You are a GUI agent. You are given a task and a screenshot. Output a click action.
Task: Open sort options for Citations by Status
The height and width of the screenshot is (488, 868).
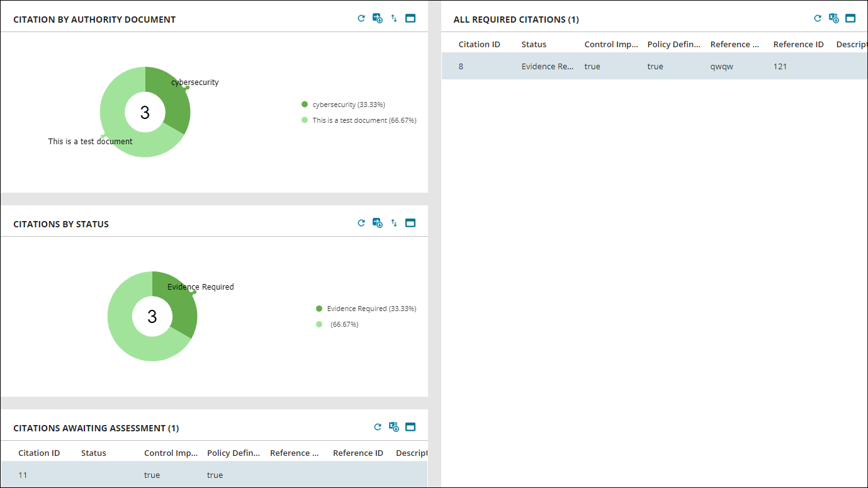click(x=393, y=223)
